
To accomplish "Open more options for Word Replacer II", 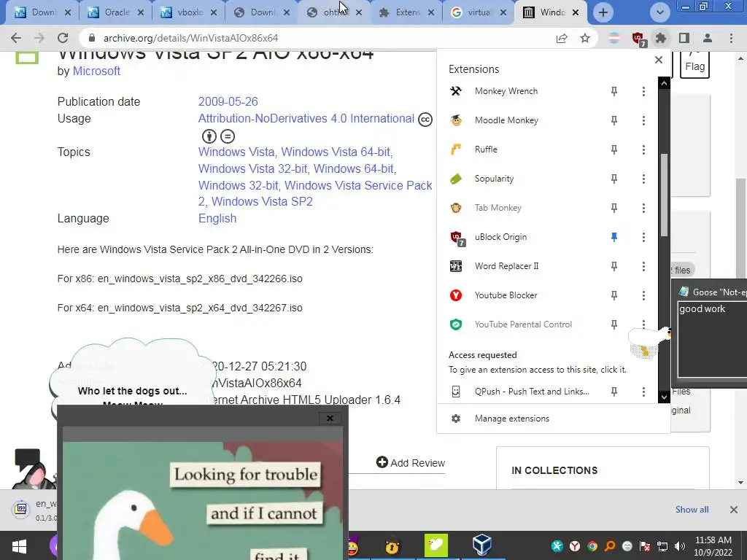I will pyautogui.click(x=643, y=266).
